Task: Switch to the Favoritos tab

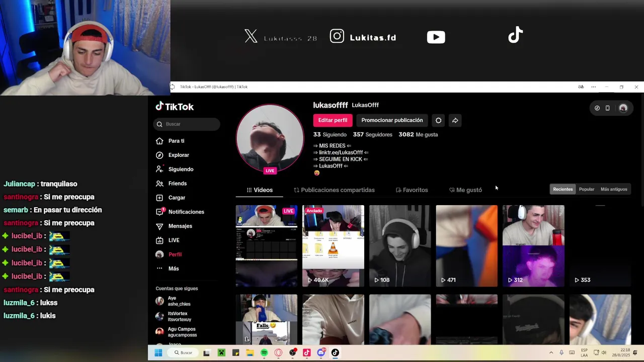Action: click(x=412, y=190)
